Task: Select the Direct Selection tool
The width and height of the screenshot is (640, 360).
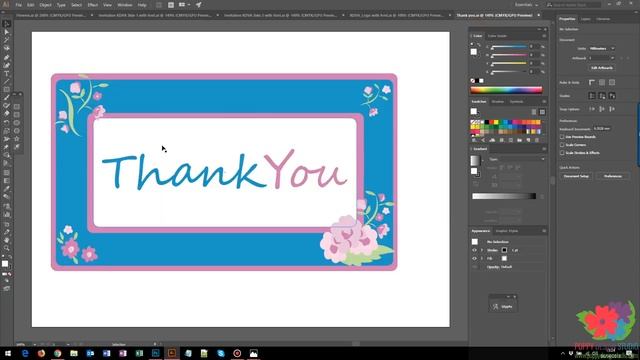Action: coord(7,32)
